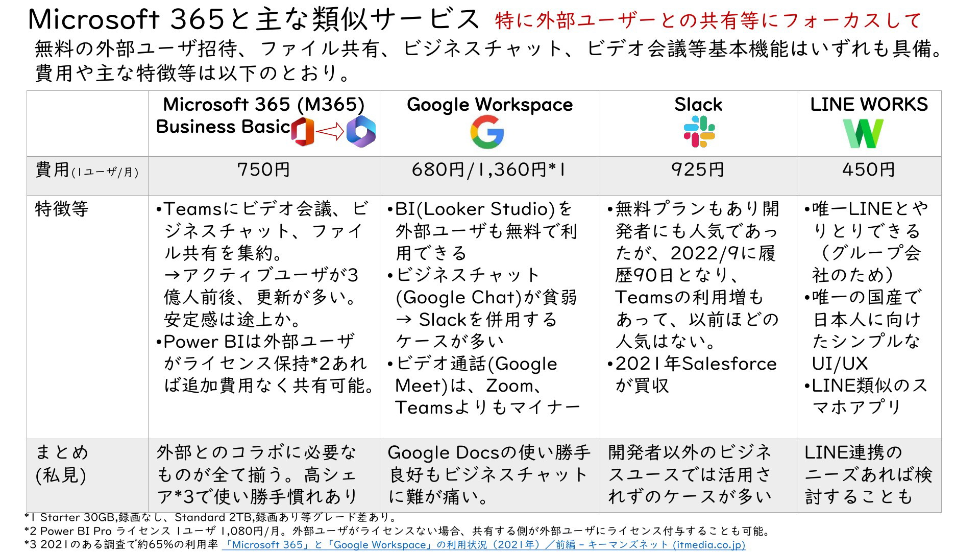
Task: Click the Google G logo
Action: tap(487, 132)
